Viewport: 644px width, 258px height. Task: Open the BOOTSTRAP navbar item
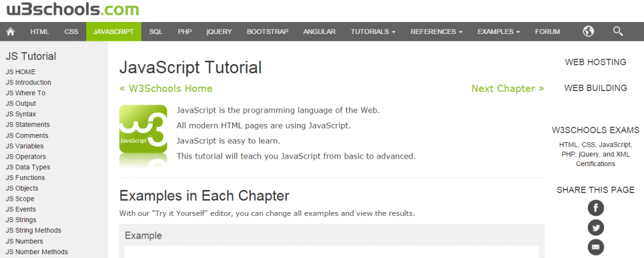(267, 31)
